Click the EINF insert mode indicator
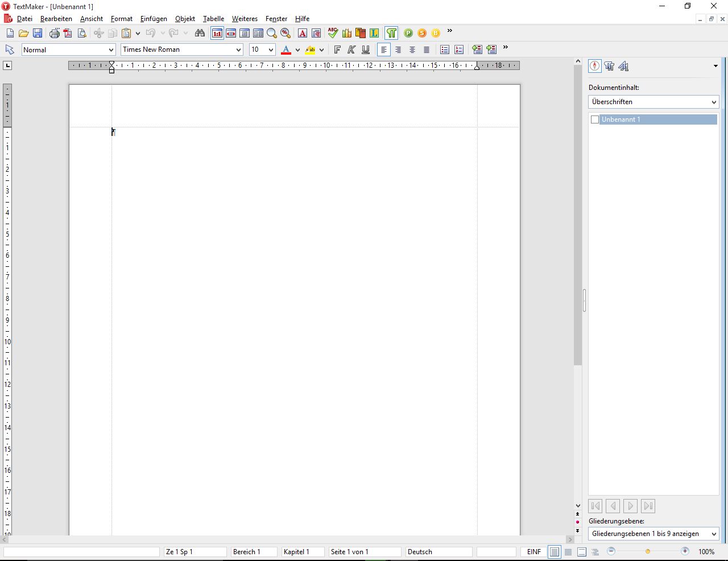 (x=533, y=552)
